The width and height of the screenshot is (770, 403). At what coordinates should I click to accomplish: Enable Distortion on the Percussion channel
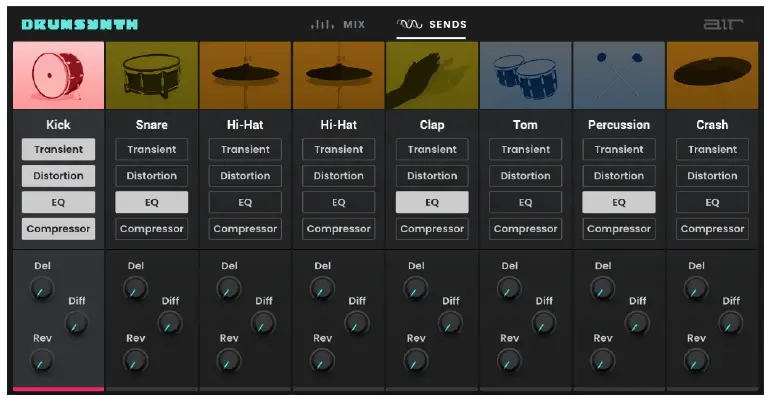pyautogui.click(x=619, y=176)
